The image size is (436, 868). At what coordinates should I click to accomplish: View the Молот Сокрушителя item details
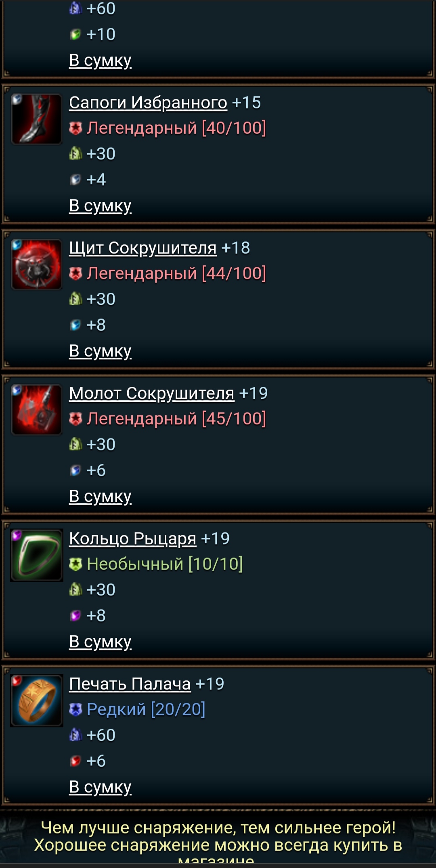point(152,393)
